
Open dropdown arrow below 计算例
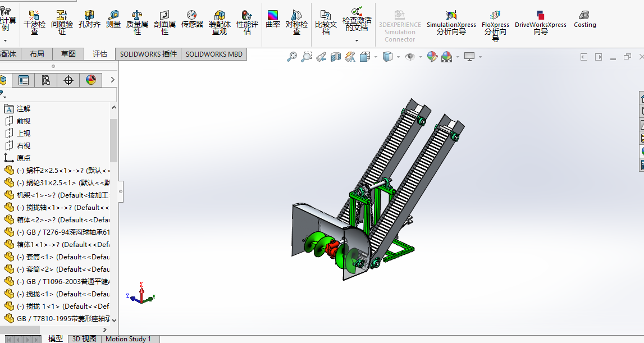(6, 40)
